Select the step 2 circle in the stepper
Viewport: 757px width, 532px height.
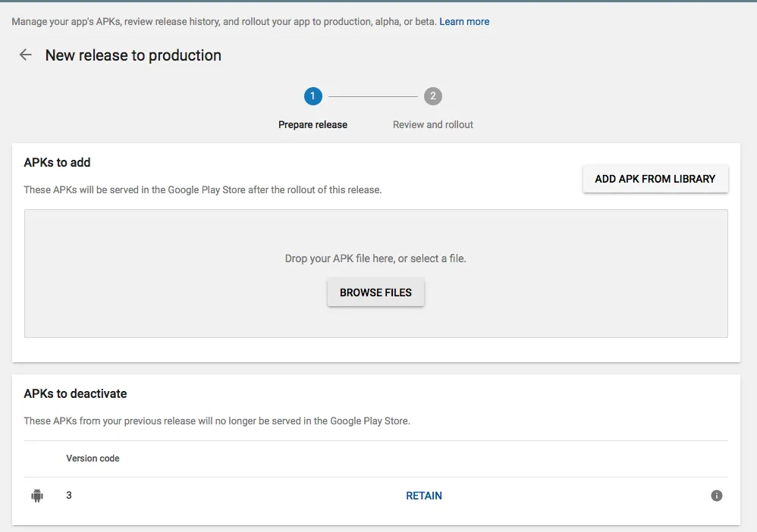[432, 96]
